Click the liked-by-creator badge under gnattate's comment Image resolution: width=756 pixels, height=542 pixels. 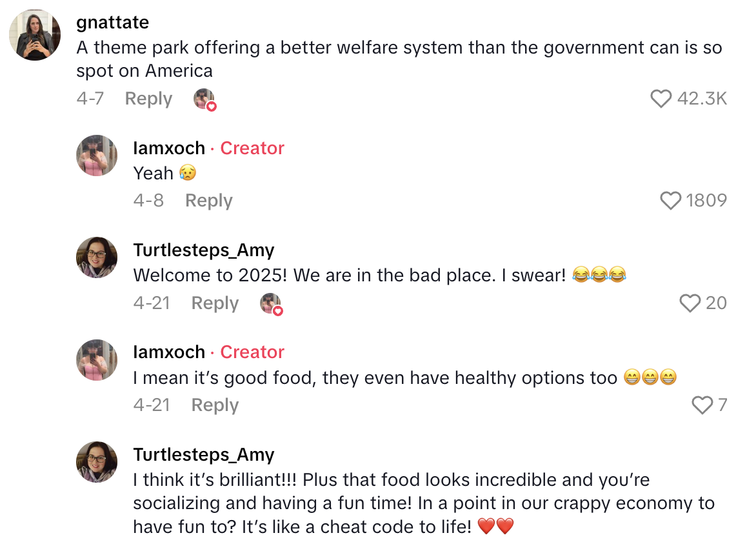click(x=204, y=99)
